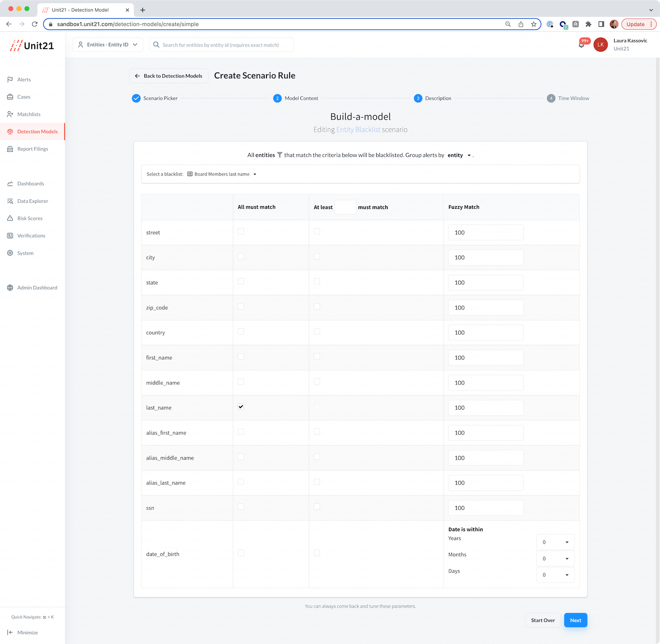
Task: Click the street fuzzy match field
Action: 486,233
